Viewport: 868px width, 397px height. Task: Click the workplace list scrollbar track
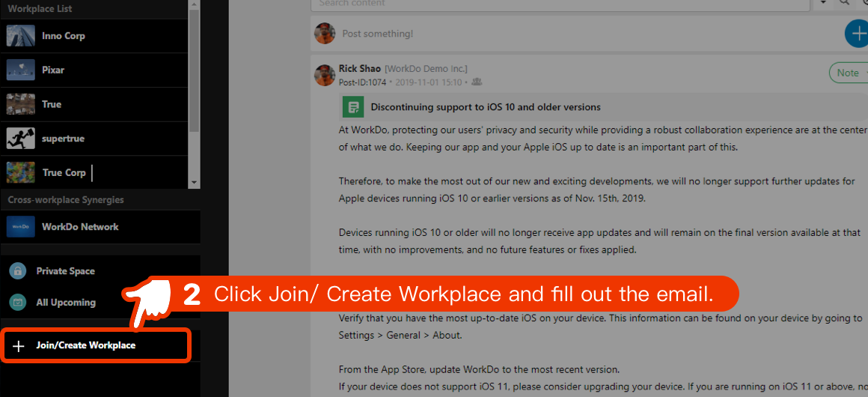[194, 155]
